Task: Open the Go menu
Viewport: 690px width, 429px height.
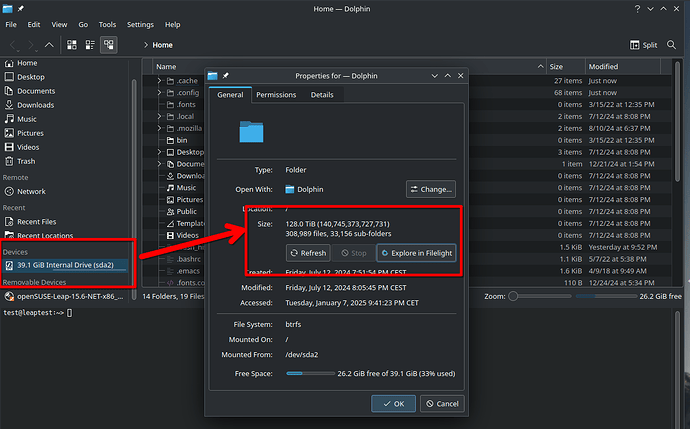Action: click(83, 25)
